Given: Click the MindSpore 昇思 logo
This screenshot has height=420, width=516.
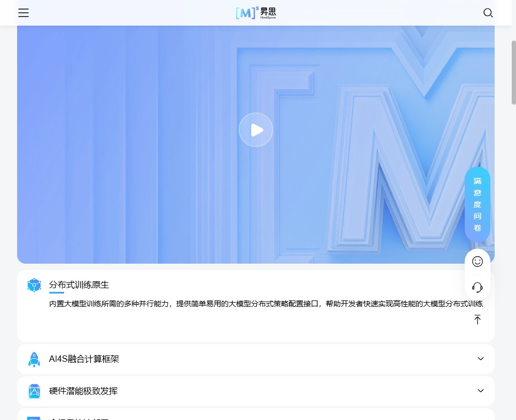Looking at the screenshot, I should [x=256, y=13].
